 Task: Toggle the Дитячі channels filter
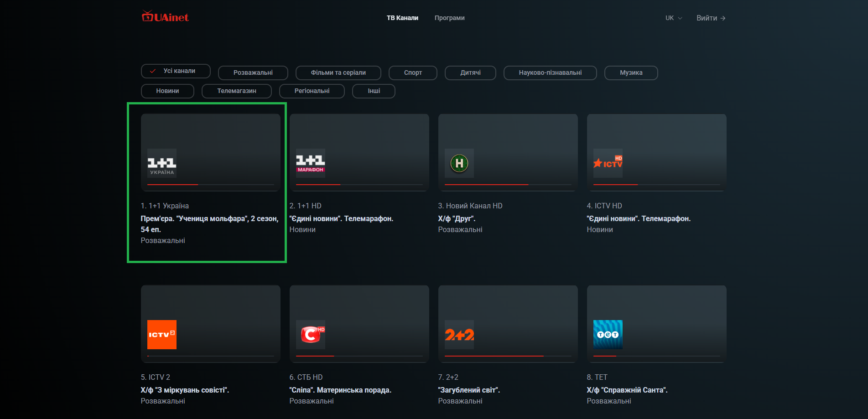coord(470,72)
